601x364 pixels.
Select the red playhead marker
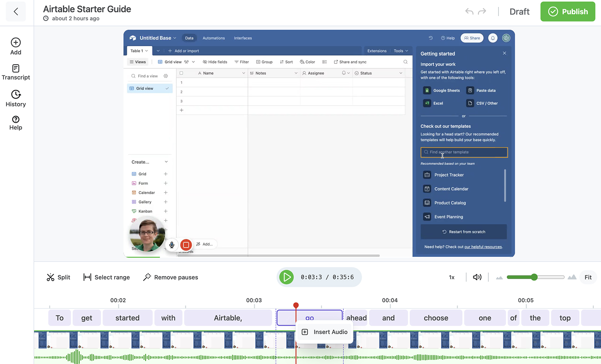coord(296,305)
